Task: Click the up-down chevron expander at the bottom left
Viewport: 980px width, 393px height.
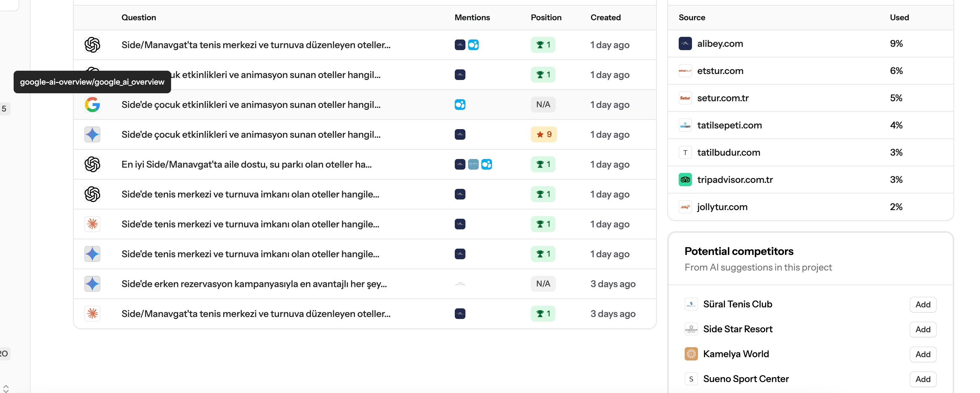Action: tap(6, 389)
